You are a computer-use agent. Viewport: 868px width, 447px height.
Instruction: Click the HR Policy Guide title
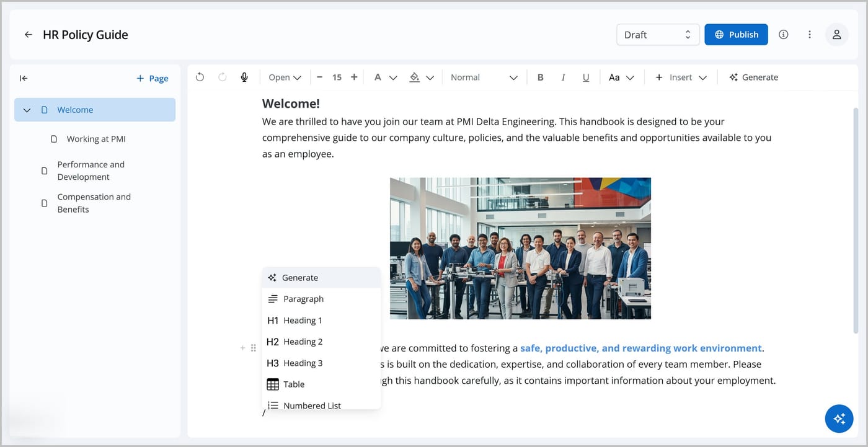[86, 35]
